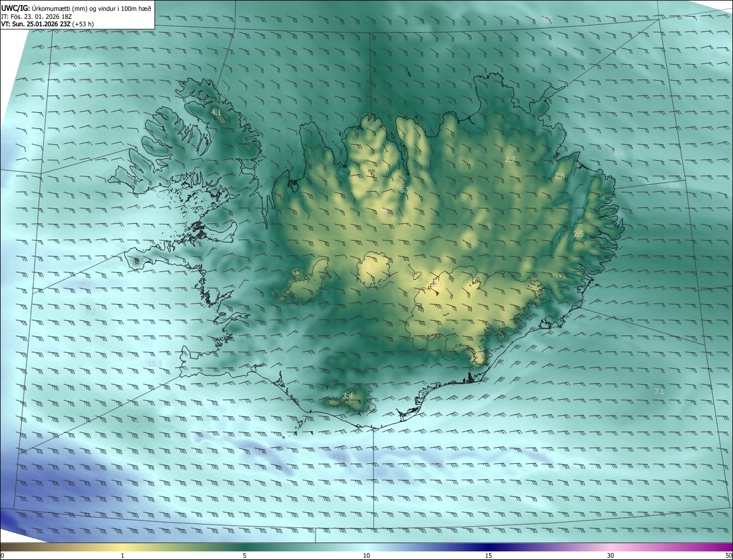Click the colorbar tick label '10'

coord(366,556)
